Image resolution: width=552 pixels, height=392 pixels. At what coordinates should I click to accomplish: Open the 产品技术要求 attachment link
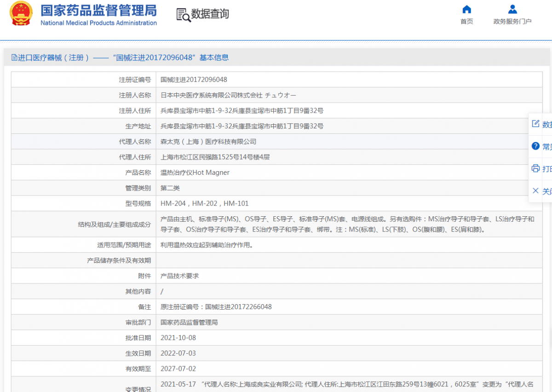coord(179,276)
